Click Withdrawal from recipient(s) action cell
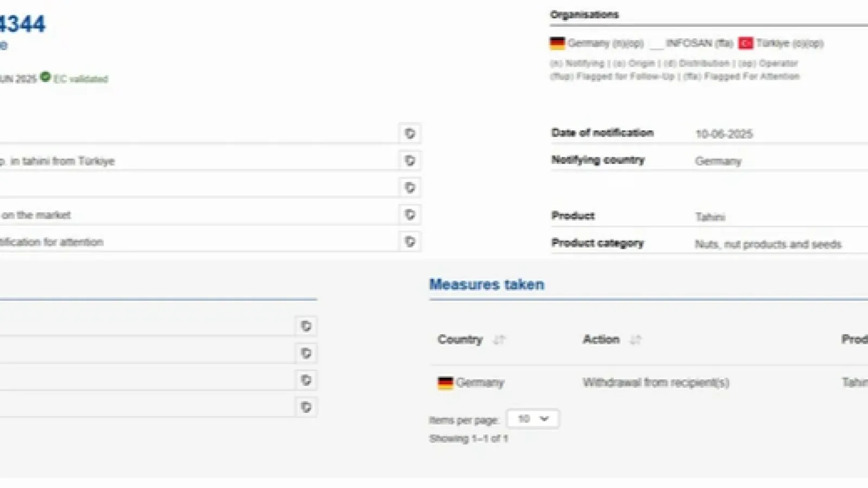868x488 pixels. [656, 383]
